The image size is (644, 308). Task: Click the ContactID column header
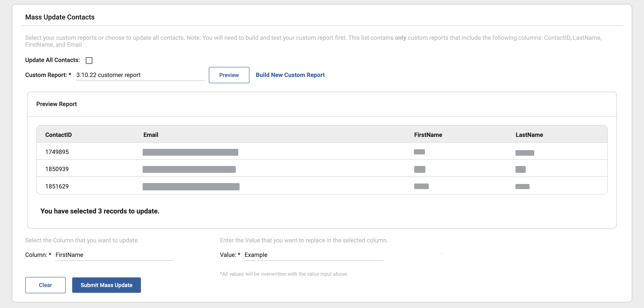click(x=58, y=135)
